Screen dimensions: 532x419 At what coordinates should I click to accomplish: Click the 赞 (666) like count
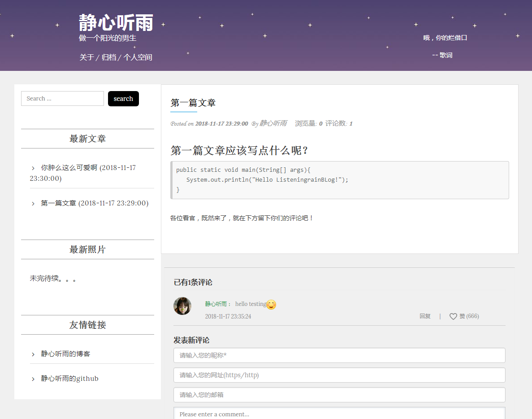point(469,316)
